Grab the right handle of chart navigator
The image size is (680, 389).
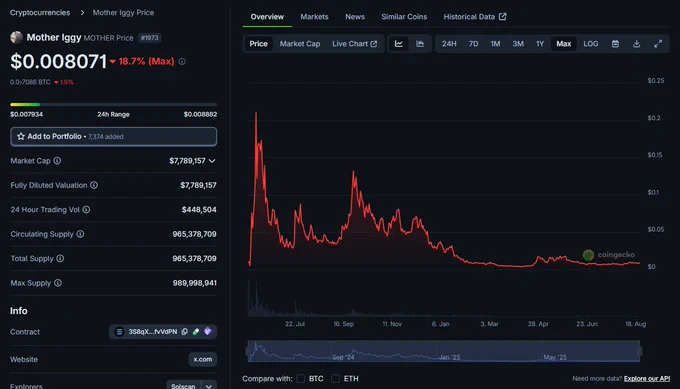coord(640,351)
